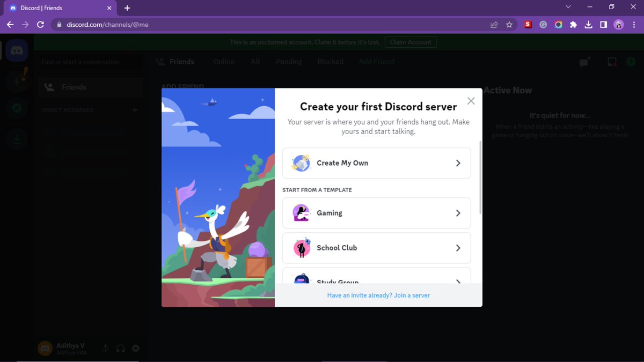
Task: Switch to Online friends tab
Action: pyautogui.click(x=224, y=62)
